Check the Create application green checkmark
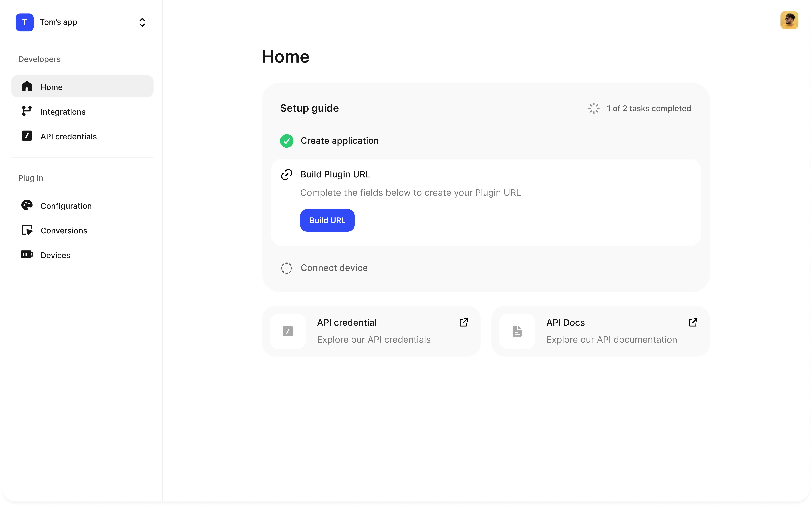The width and height of the screenshot is (812, 506). pyautogui.click(x=286, y=141)
